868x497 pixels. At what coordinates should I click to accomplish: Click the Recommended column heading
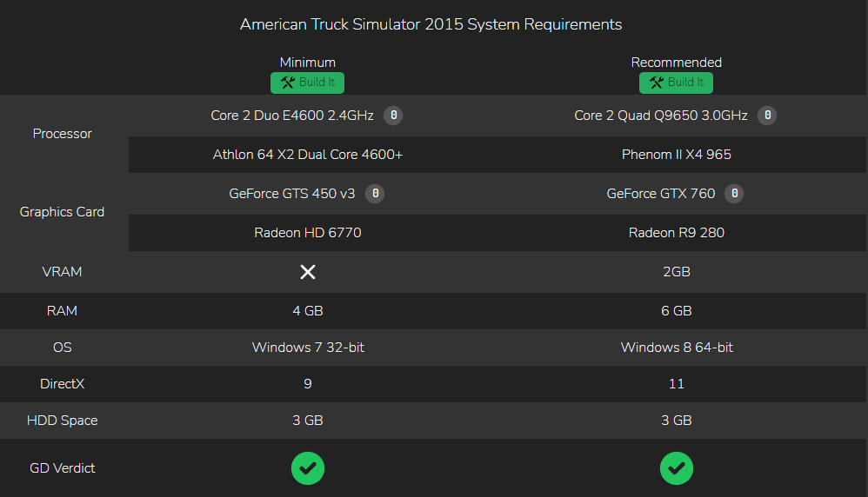(x=677, y=63)
